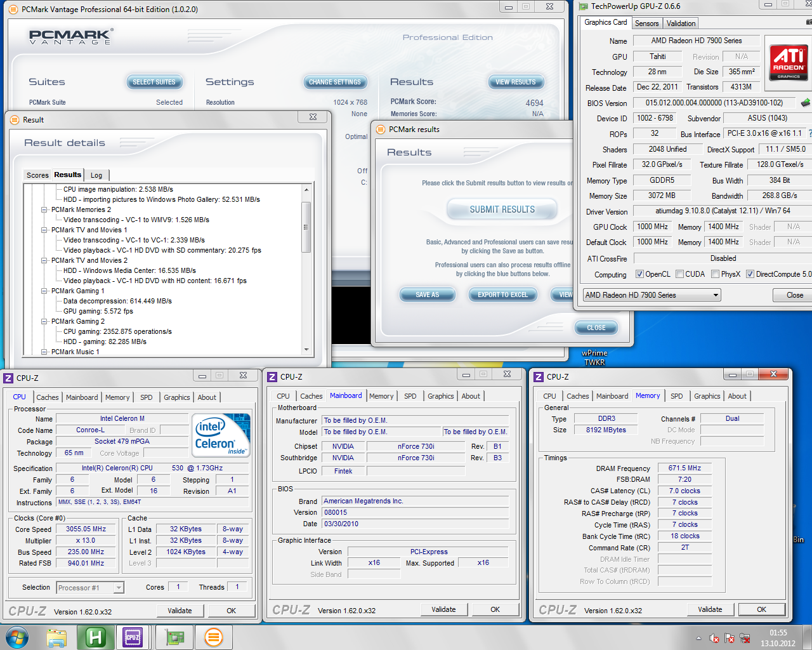Open the Validation tab in GPU-Z
812x650 pixels.
[x=681, y=23]
